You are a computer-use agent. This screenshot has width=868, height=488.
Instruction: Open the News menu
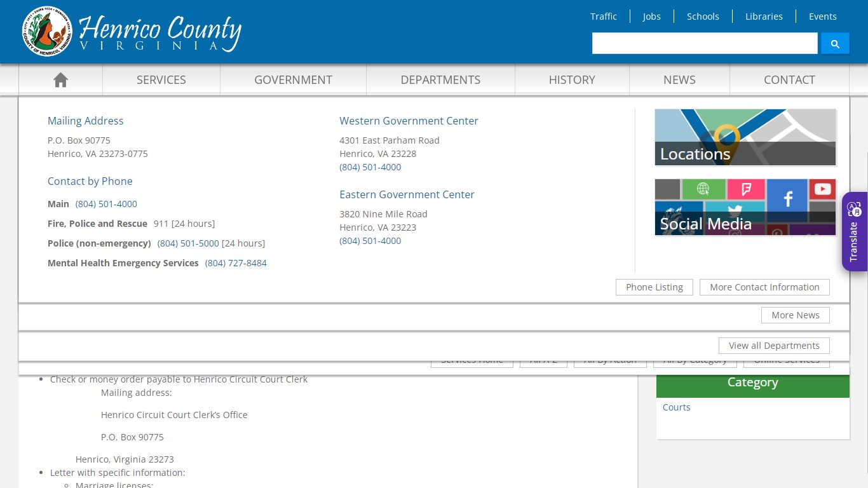tap(679, 79)
